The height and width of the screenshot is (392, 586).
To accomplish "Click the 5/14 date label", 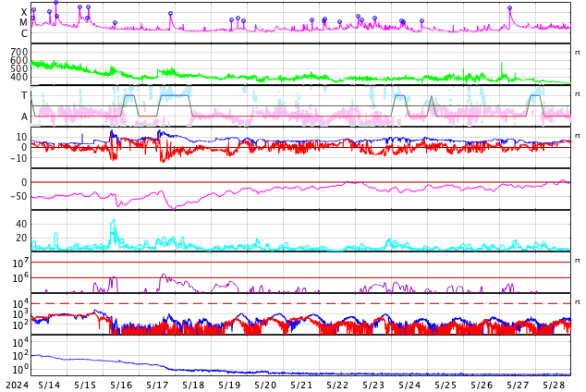I will click(49, 385).
